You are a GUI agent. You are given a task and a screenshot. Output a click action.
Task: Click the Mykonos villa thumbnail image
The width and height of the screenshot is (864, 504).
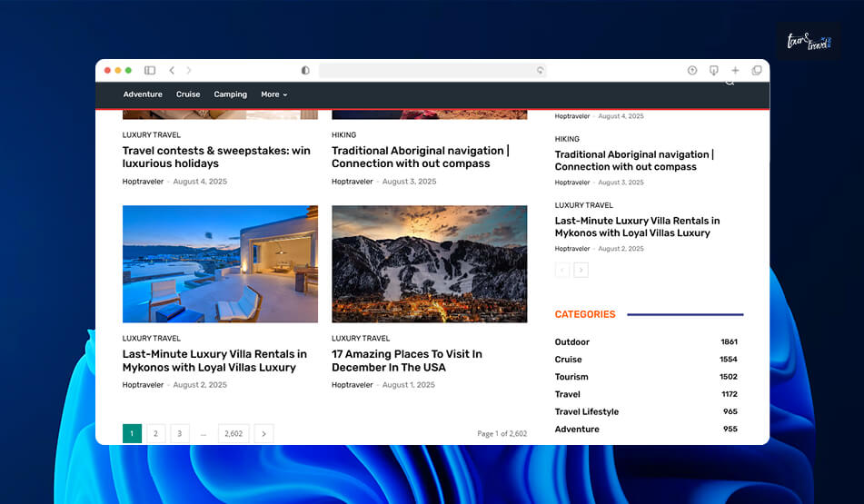click(x=220, y=264)
